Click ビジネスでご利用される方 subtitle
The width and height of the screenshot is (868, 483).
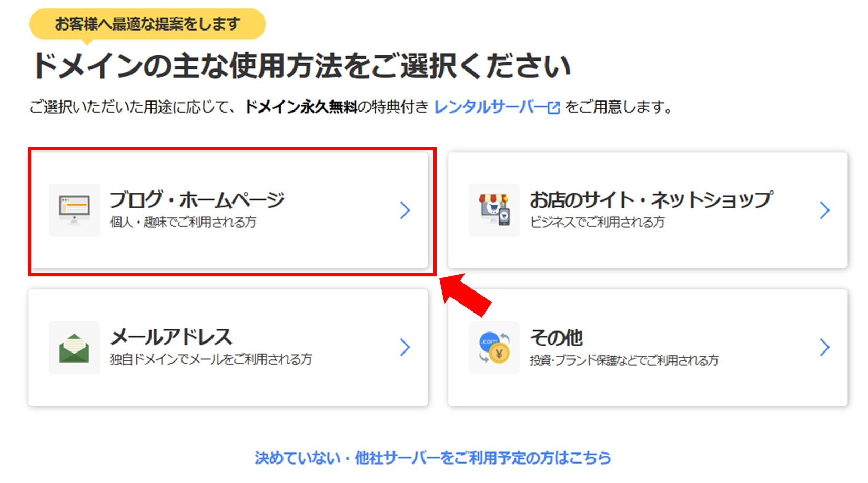click(597, 223)
